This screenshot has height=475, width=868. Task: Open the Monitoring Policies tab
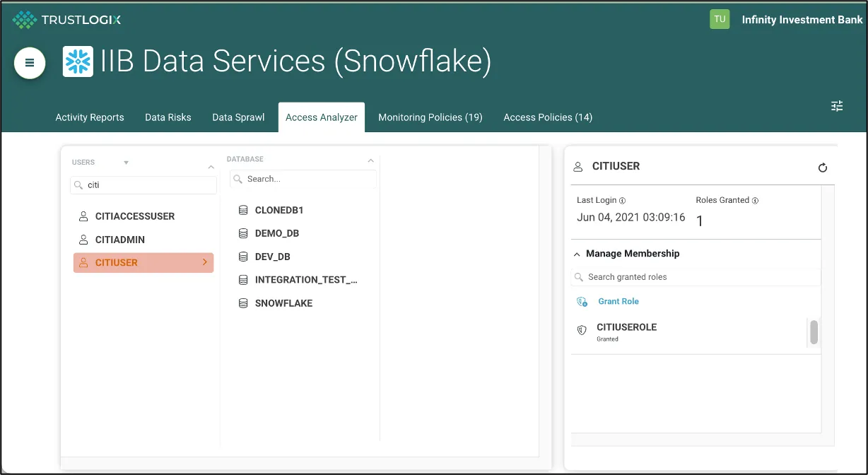[430, 117]
